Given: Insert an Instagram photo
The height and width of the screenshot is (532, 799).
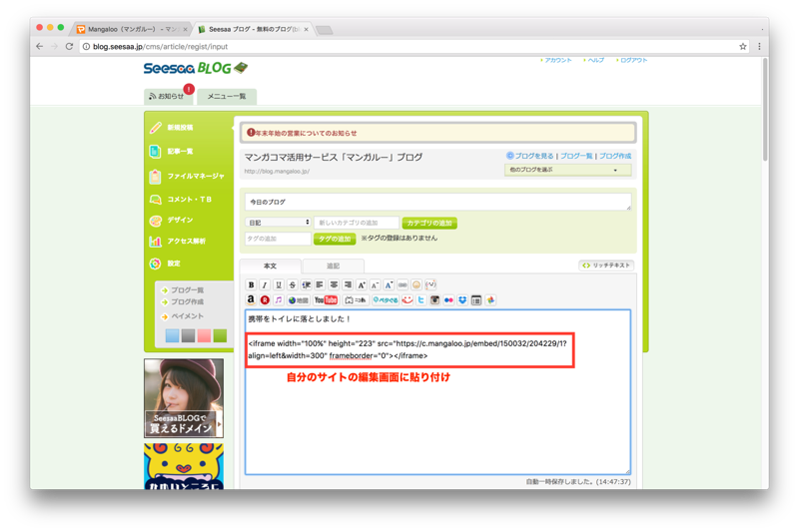Looking at the screenshot, I should click(434, 299).
